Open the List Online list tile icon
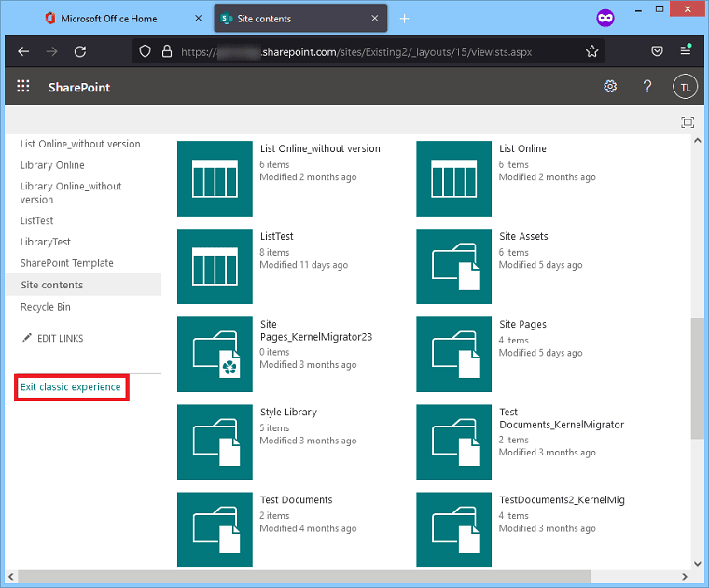This screenshot has height=588, width=709. [453, 178]
